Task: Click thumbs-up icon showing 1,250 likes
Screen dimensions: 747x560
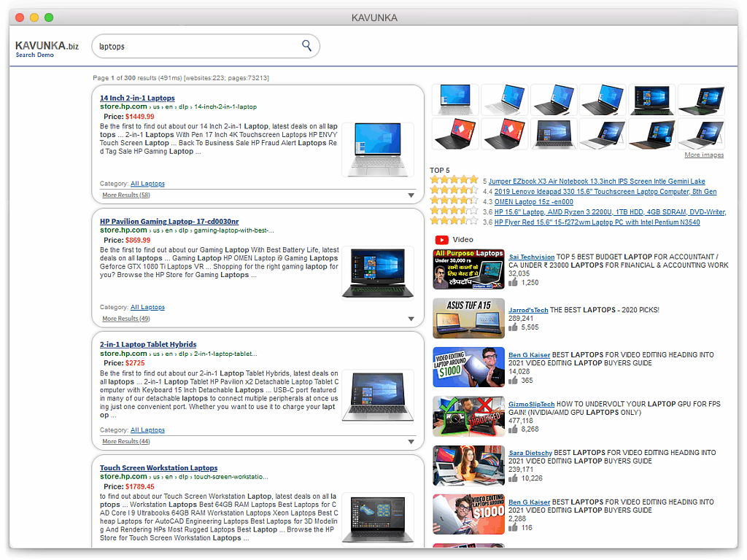Action: pos(514,282)
